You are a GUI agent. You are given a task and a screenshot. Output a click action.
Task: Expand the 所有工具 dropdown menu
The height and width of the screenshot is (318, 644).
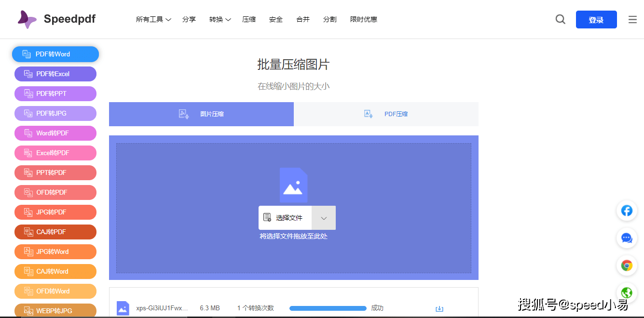pyautogui.click(x=153, y=19)
